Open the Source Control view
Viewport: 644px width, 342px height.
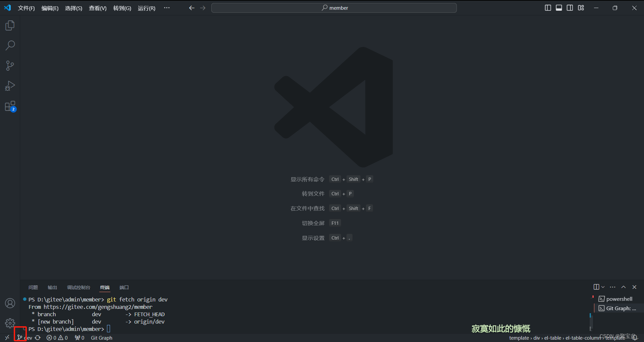10,66
